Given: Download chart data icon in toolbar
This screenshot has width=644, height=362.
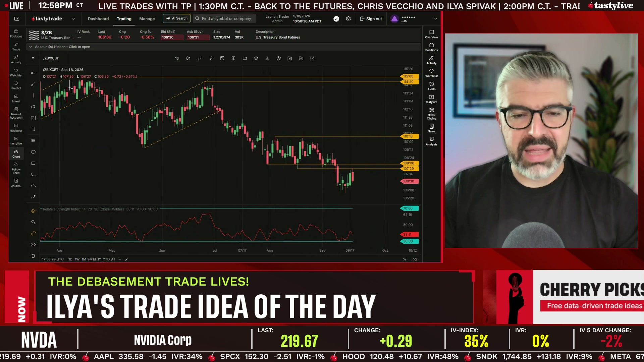Looking at the screenshot, I should pyautogui.click(x=267, y=58).
